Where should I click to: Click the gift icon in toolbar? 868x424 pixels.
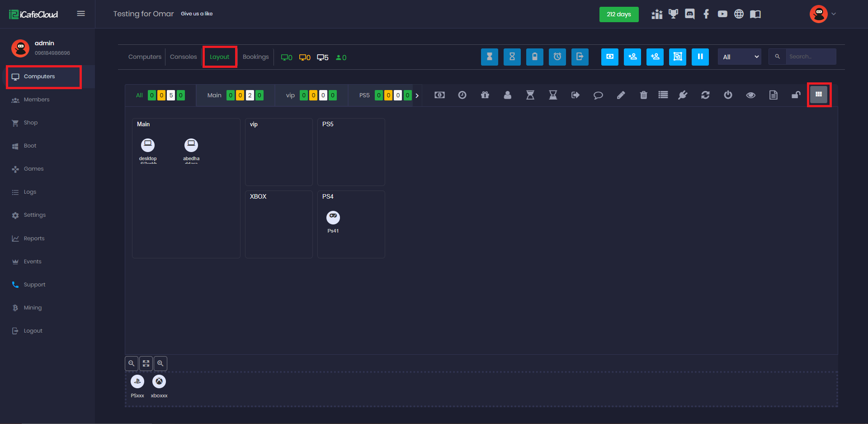pos(485,95)
